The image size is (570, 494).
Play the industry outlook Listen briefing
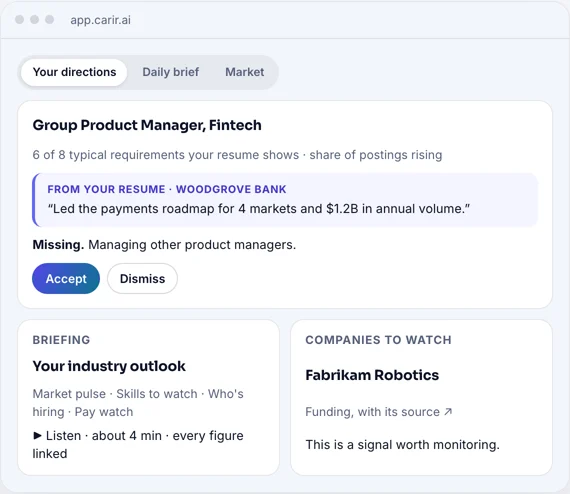pyautogui.click(x=138, y=445)
